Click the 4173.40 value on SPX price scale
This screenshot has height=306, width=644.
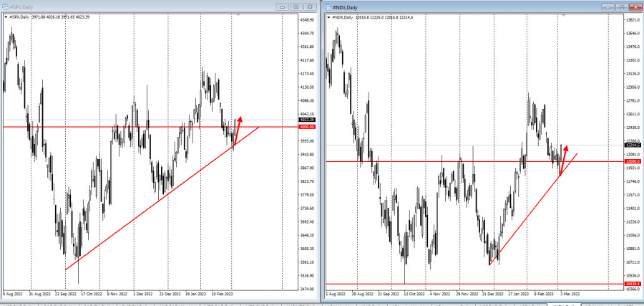coord(308,74)
